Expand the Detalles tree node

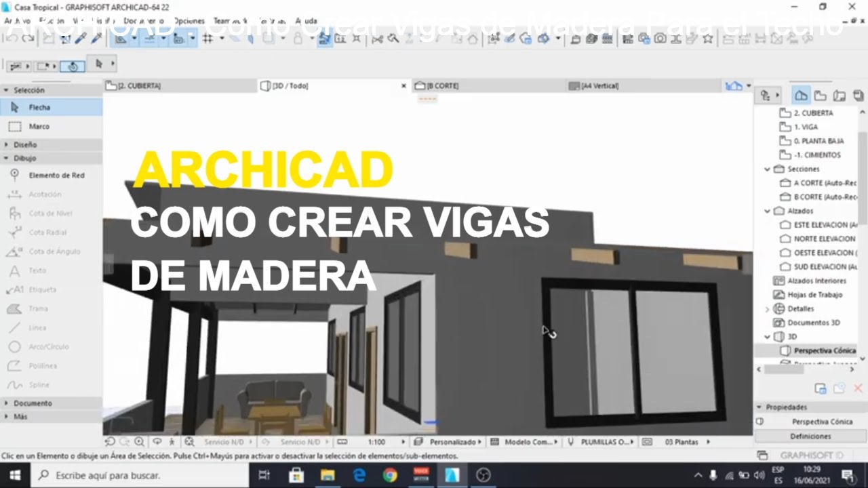[768, 308]
